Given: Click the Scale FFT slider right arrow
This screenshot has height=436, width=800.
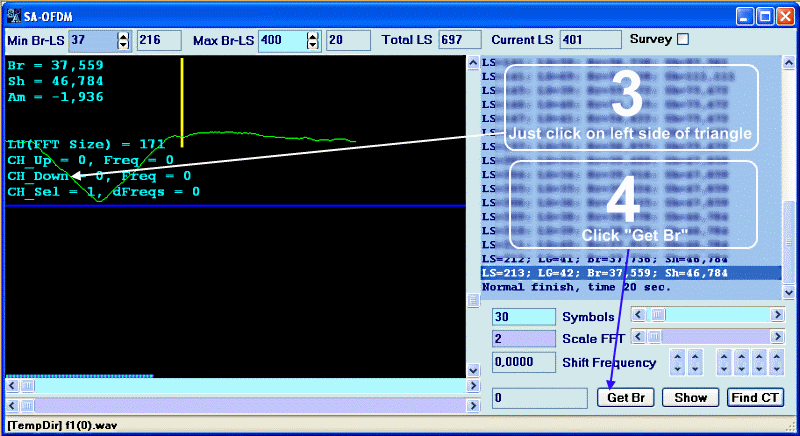Looking at the screenshot, I should coord(777,338).
